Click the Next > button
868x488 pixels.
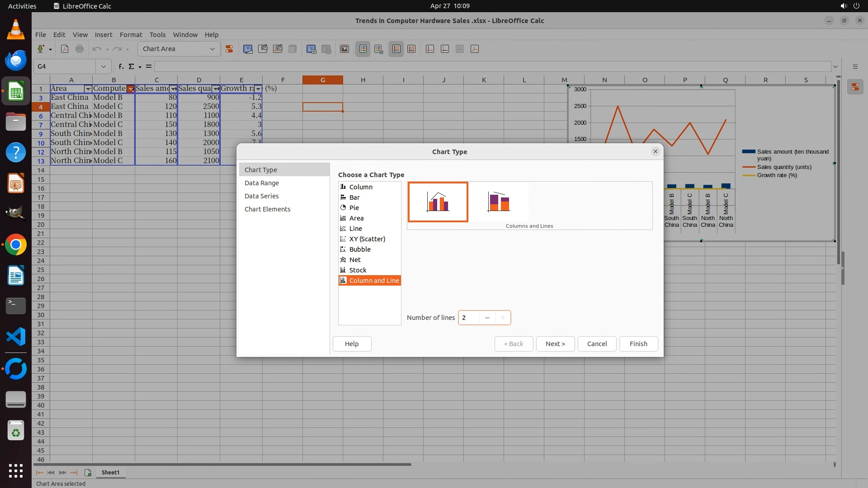[555, 344]
